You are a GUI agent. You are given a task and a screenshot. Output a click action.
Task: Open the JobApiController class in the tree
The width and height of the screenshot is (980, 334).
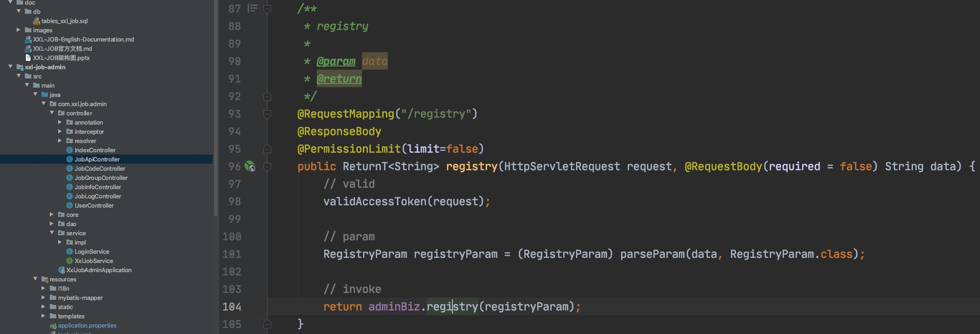[97, 159]
